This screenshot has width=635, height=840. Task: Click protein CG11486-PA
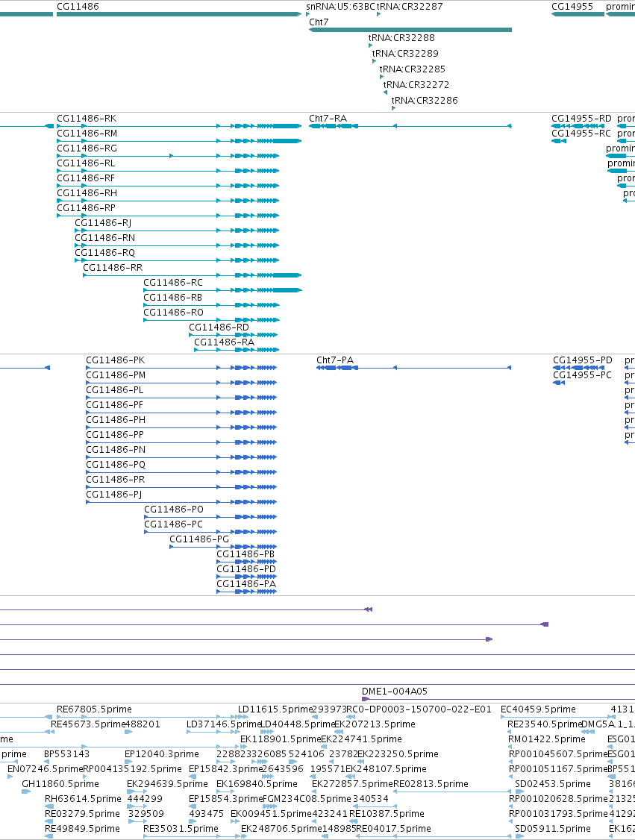click(246, 585)
